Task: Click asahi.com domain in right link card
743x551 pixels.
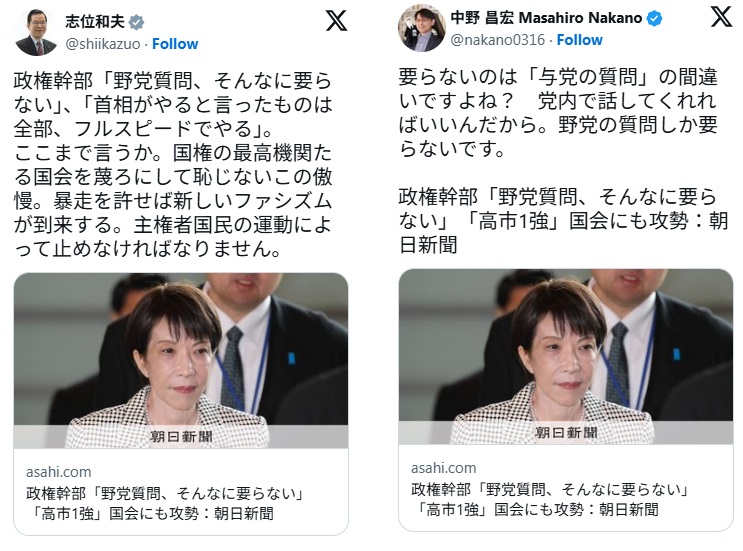Action: tap(444, 468)
